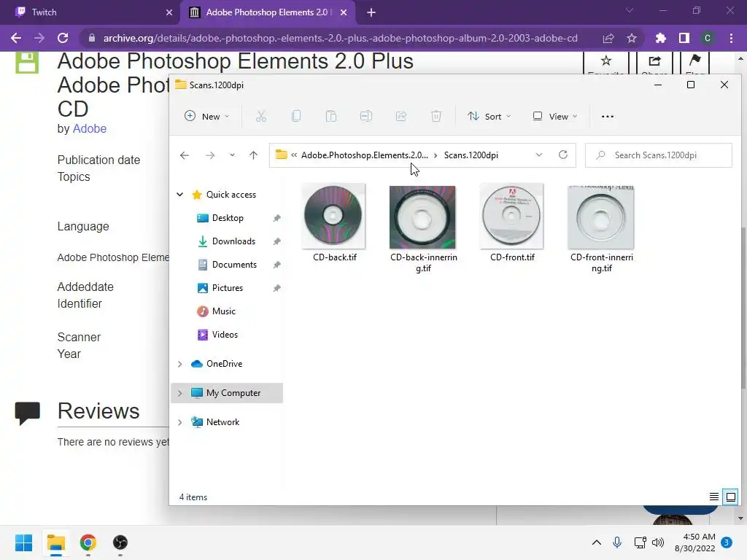Open the Adobe author link
This screenshot has width=747, height=560.
pos(90,128)
